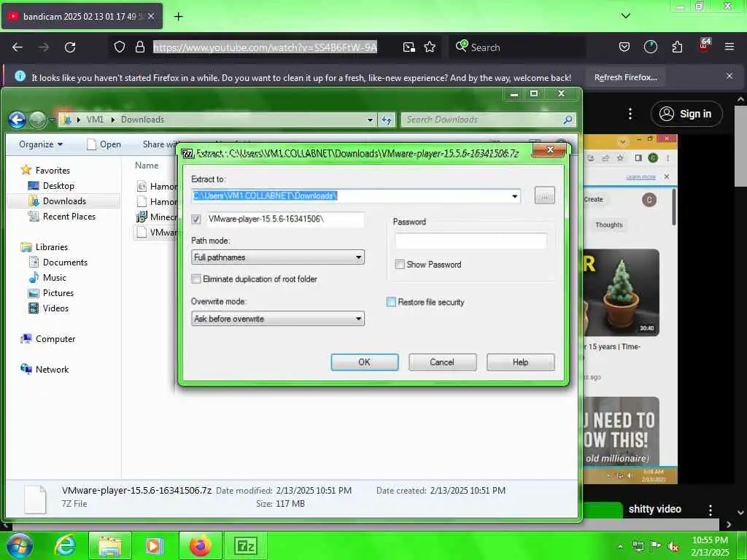Open Explorer address bar history dropdown
Viewport: 747px width, 560px height.
370,120
